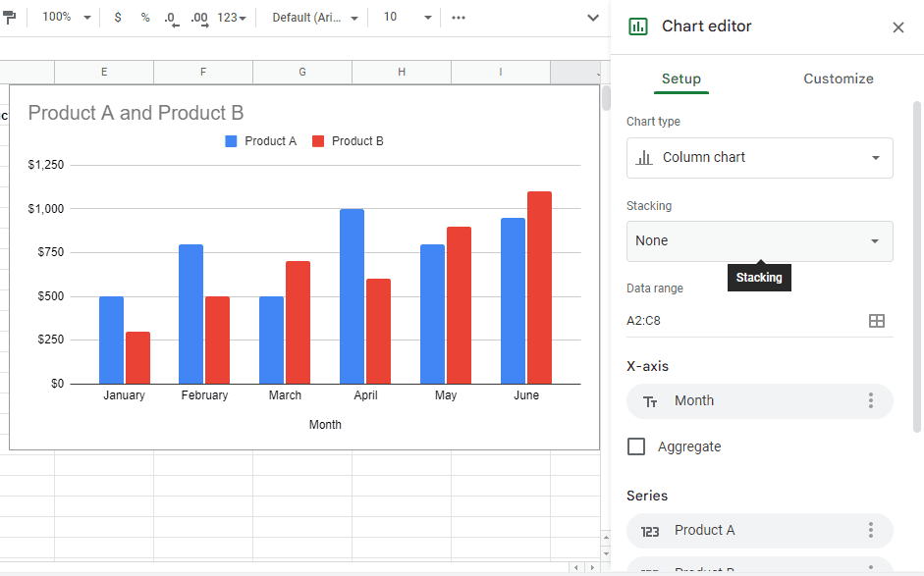Click the blue January Product A bar
Screen dimensions: 924x576
[111, 340]
